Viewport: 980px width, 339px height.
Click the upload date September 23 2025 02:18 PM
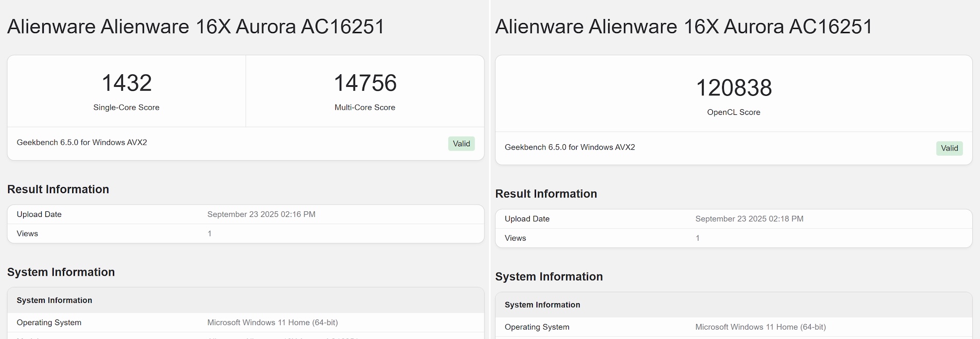[x=749, y=219]
